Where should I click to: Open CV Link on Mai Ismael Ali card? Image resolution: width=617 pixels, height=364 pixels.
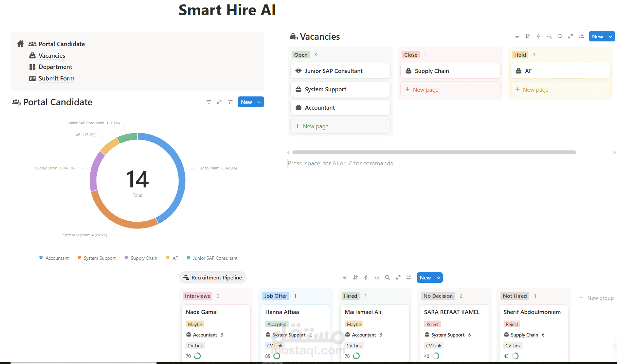click(x=354, y=346)
